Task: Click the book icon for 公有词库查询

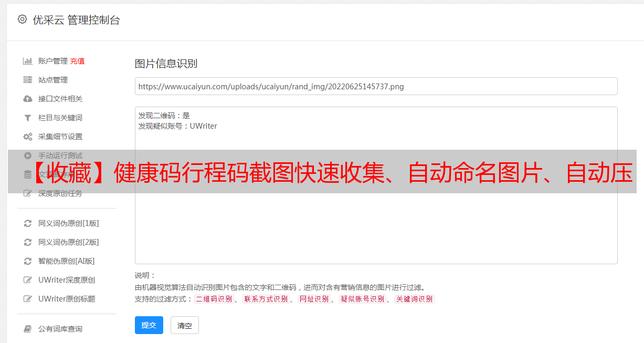Action: point(28,329)
